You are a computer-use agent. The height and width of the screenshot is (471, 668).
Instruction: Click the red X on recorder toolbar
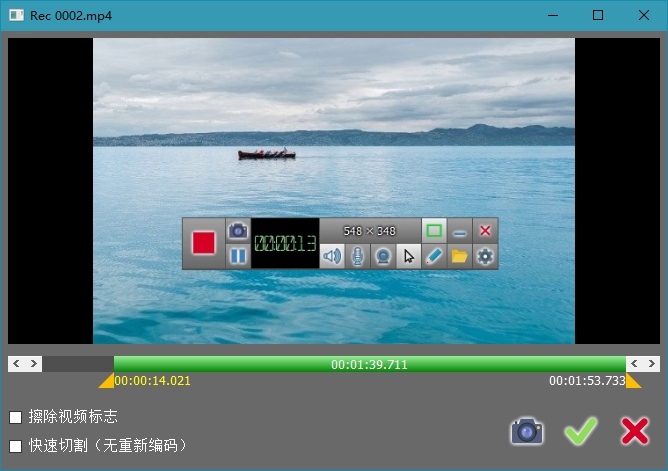click(485, 231)
